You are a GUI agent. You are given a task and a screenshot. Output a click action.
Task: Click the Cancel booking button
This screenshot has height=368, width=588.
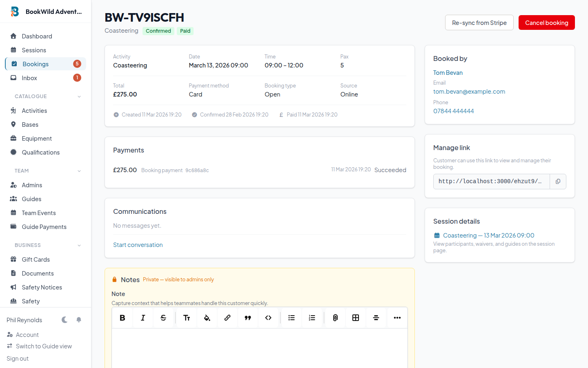point(546,23)
